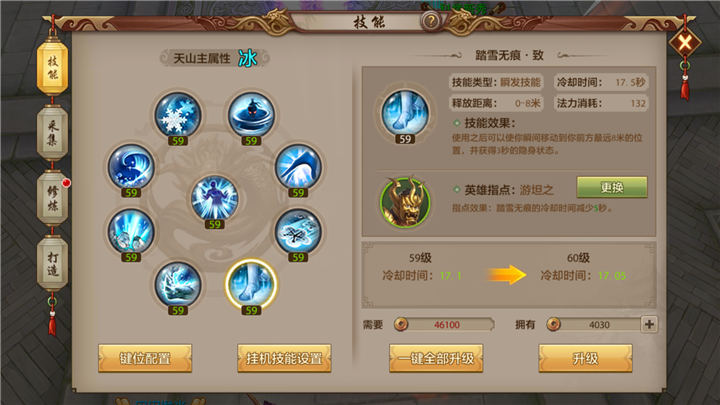This screenshot has width=720, height=405.
Task: Open the 修炼 lantern tab
Action: click(52, 198)
